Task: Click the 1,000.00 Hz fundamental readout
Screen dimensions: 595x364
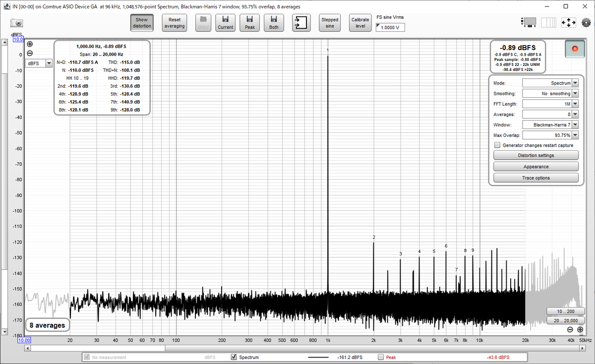Action: click(101, 46)
